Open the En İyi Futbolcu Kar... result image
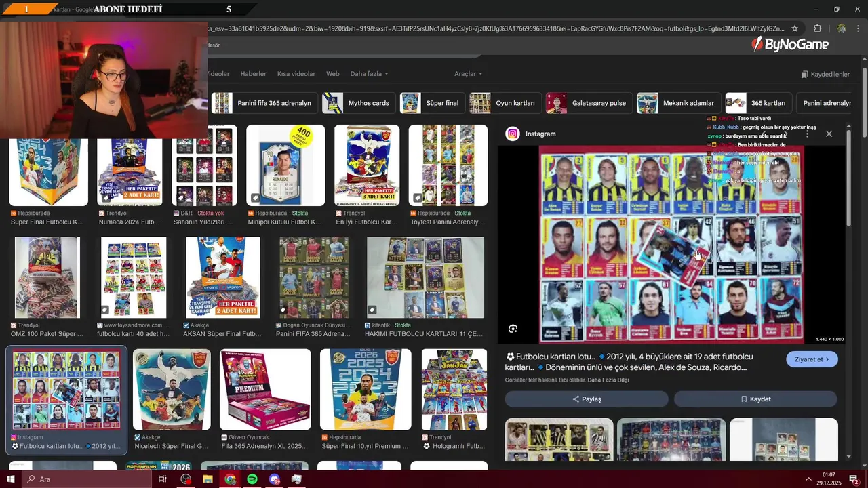 point(367,165)
